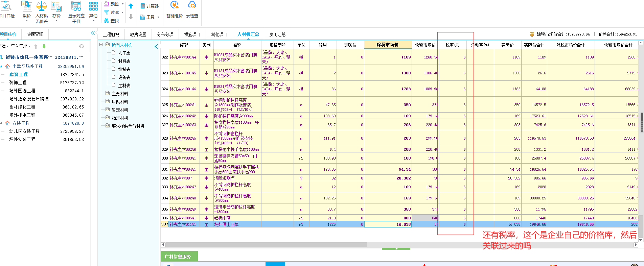The height and width of the screenshot is (266, 644).
Task: Run the 项目自检 project self-check tool
Action: tap(6, 9)
